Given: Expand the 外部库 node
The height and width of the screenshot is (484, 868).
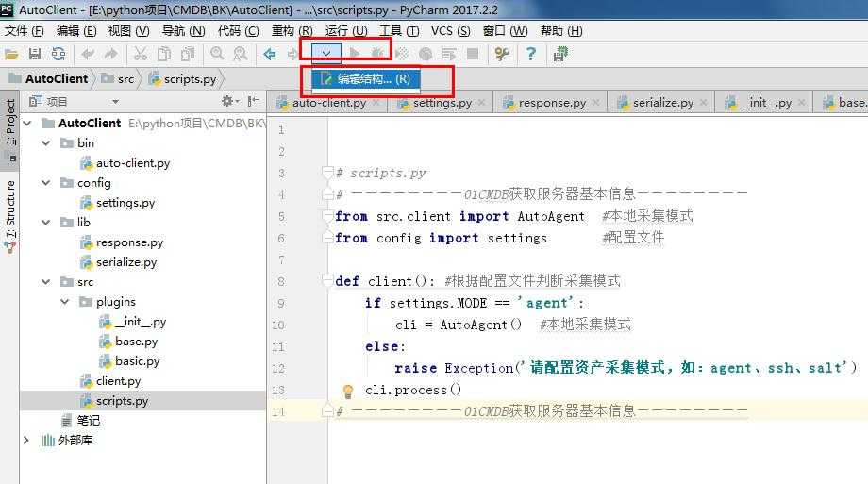Looking at the screenshot, I should click(x=26, y=441).
